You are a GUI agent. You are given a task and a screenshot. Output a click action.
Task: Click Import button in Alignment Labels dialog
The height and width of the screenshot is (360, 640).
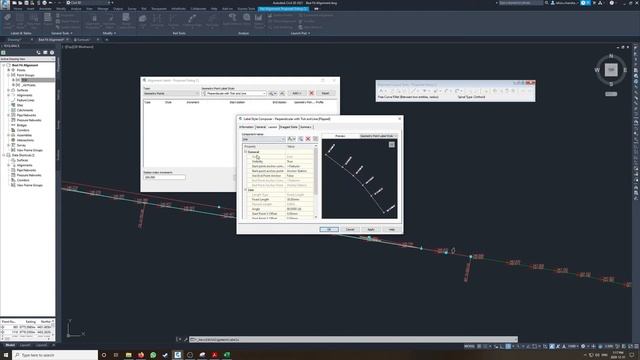[x=325, y=93]
